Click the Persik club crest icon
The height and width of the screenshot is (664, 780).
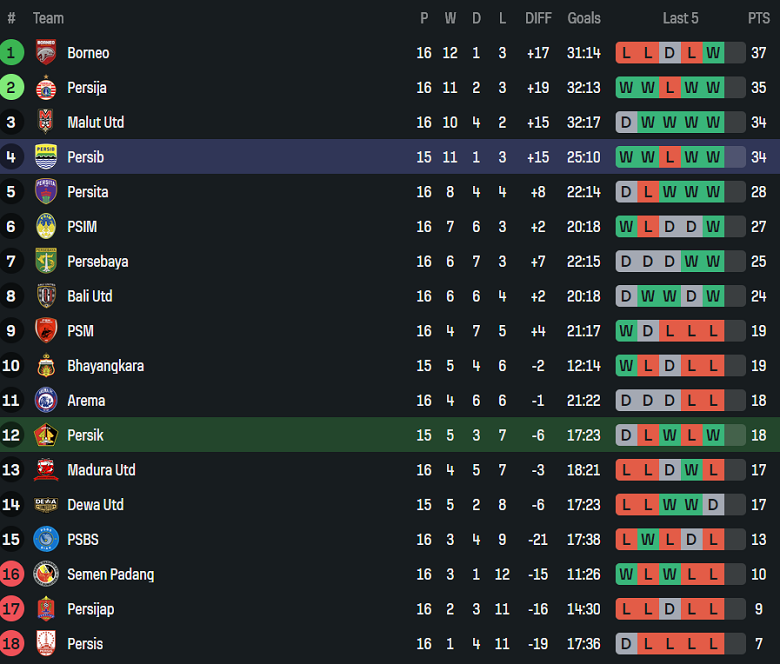[x=45, y=435]
